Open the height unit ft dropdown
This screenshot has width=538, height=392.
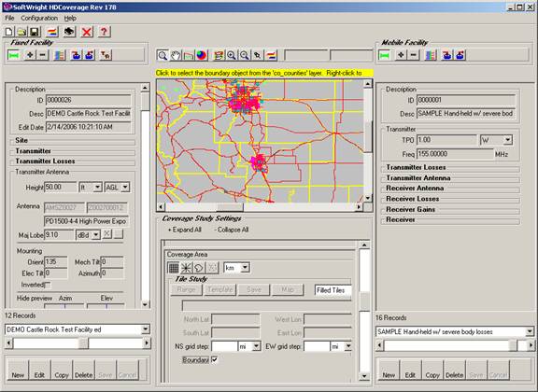(97, 188)
